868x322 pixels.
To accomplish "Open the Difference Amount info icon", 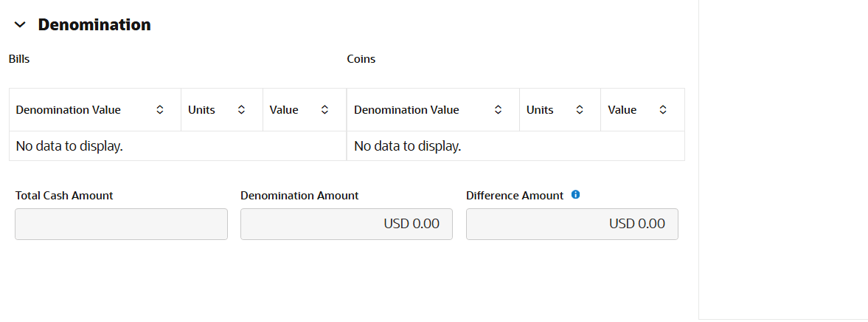I will click(x=576, y=195).
